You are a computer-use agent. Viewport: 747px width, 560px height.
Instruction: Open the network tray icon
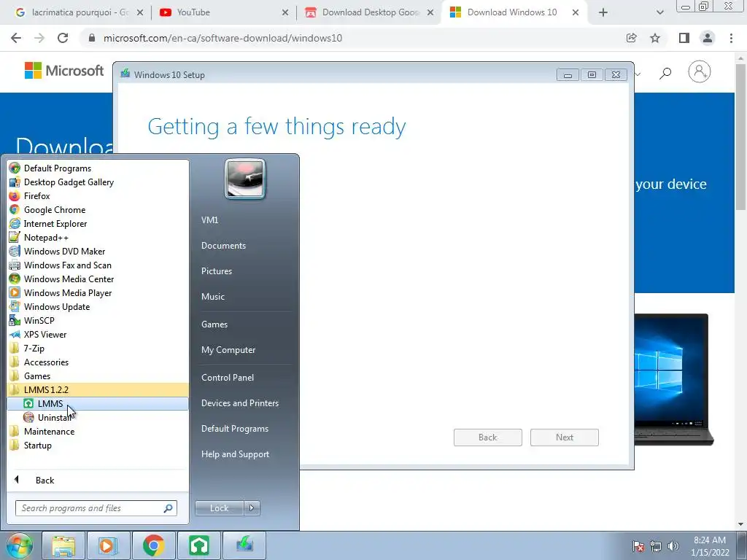click(x=656, y=546)
